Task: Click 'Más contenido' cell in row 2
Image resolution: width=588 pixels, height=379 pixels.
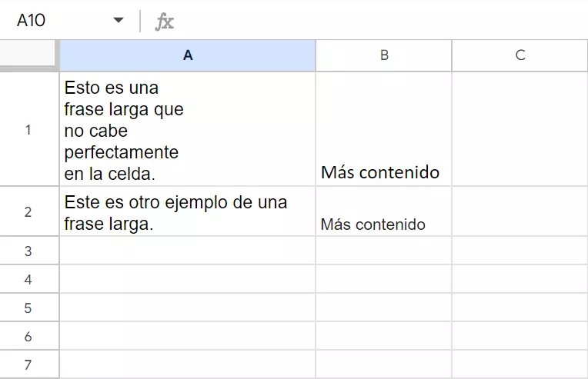Action: click(x=383, y=211)
